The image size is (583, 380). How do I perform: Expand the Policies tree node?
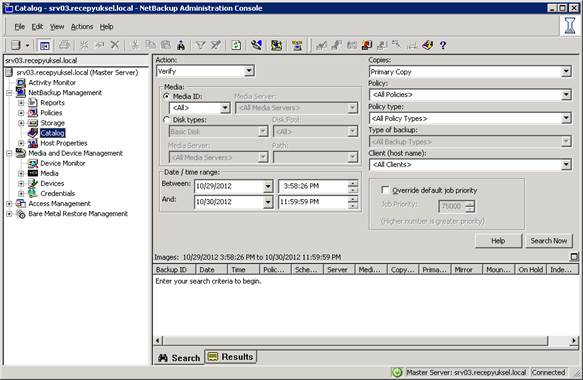[21, 113]
